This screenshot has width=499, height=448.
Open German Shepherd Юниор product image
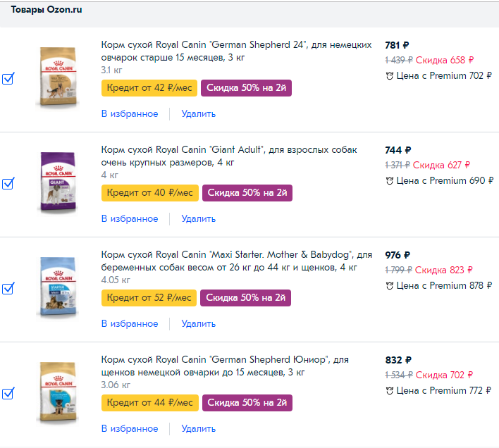(58, 392)
